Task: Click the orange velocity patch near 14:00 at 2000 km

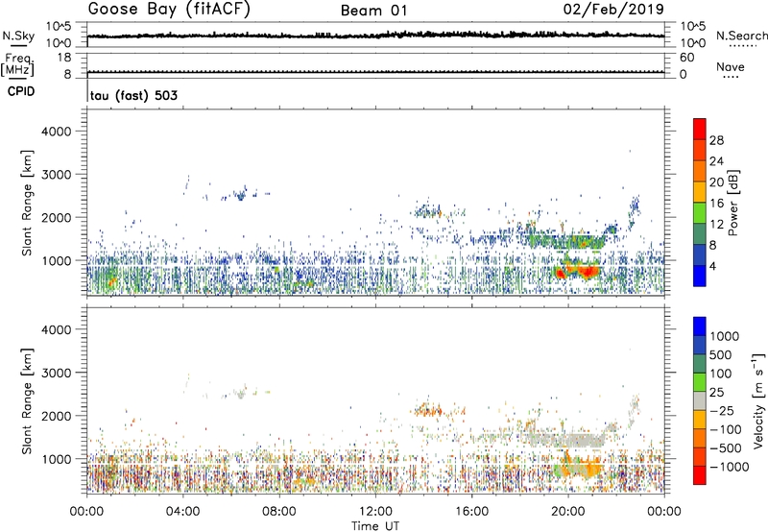Action: 427,409
